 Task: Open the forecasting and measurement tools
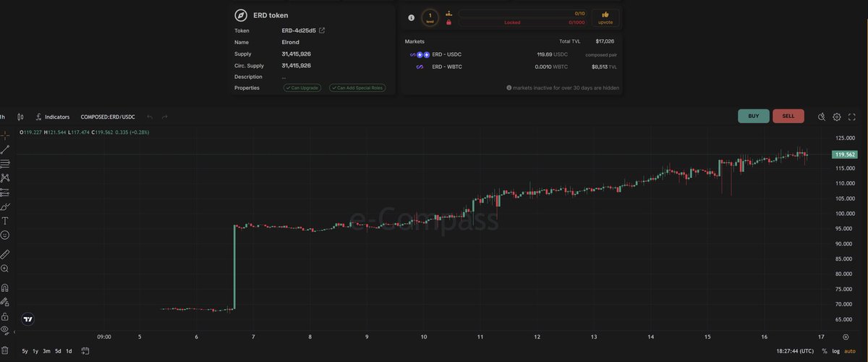click(4, 192)
